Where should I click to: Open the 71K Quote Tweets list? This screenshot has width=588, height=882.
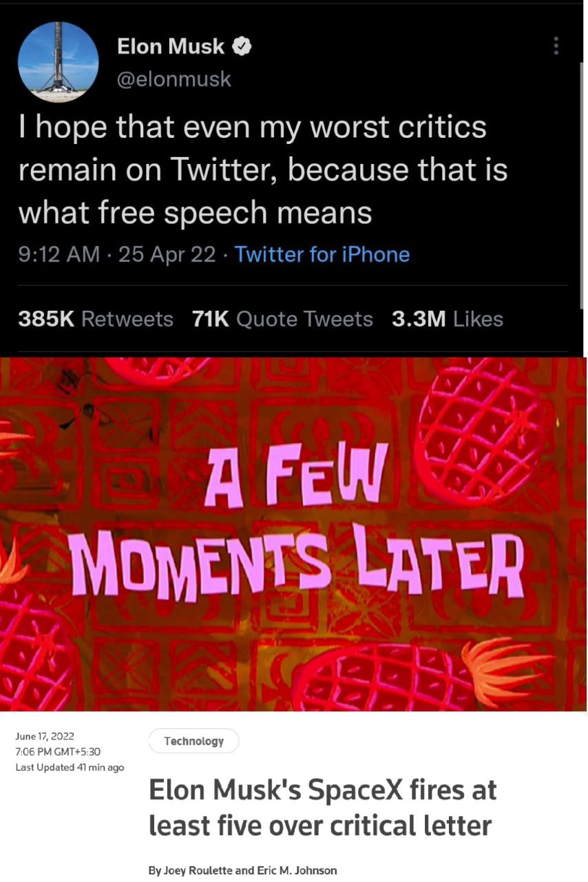click(282, 319)
